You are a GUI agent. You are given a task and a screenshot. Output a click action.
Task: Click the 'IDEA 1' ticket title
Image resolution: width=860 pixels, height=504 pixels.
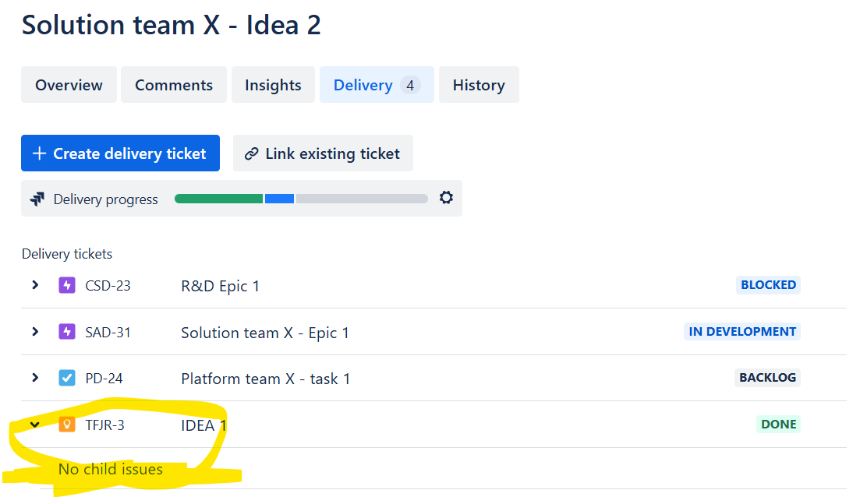click(x=203, y=425)
